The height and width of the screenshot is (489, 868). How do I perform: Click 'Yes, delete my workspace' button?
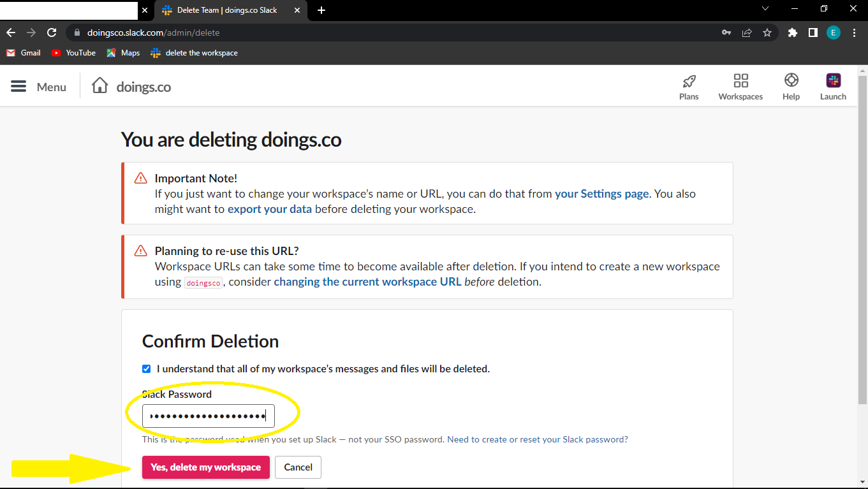(206, 467)
